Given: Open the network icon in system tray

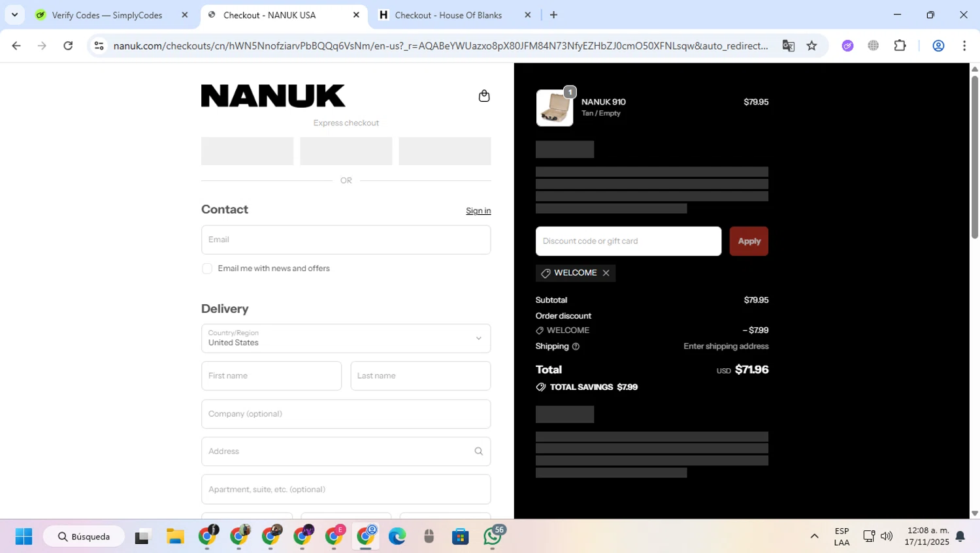Looking at the screenshot, I should [x=868, y=537].
